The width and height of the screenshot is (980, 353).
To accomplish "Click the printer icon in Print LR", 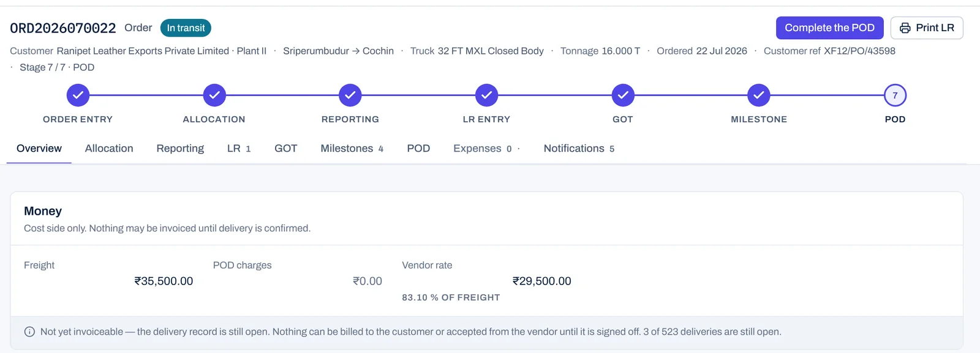I will point(905,28).
